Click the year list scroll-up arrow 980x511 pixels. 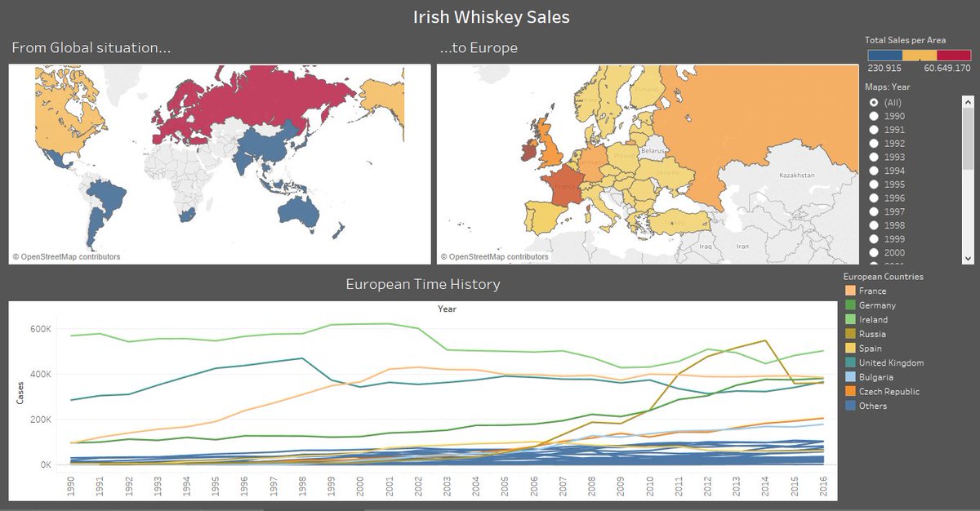pyautogui.click(x=969, y=101)
